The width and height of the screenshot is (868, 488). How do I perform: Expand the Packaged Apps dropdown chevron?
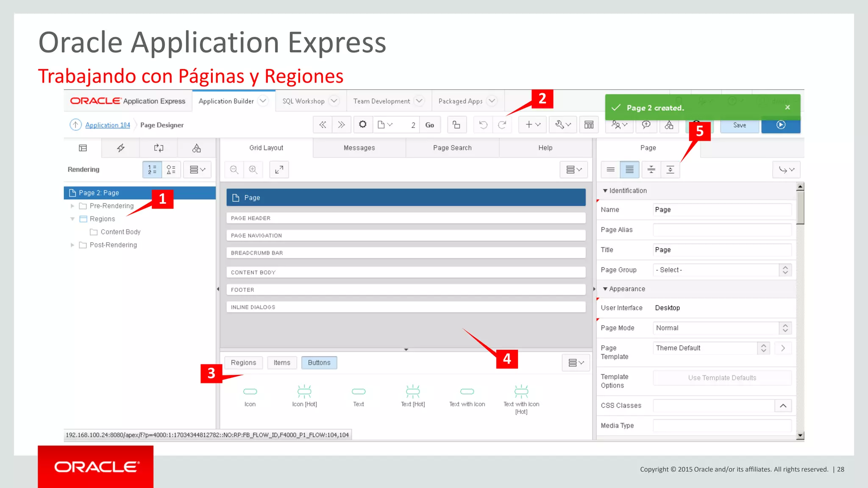pos(492,101)
